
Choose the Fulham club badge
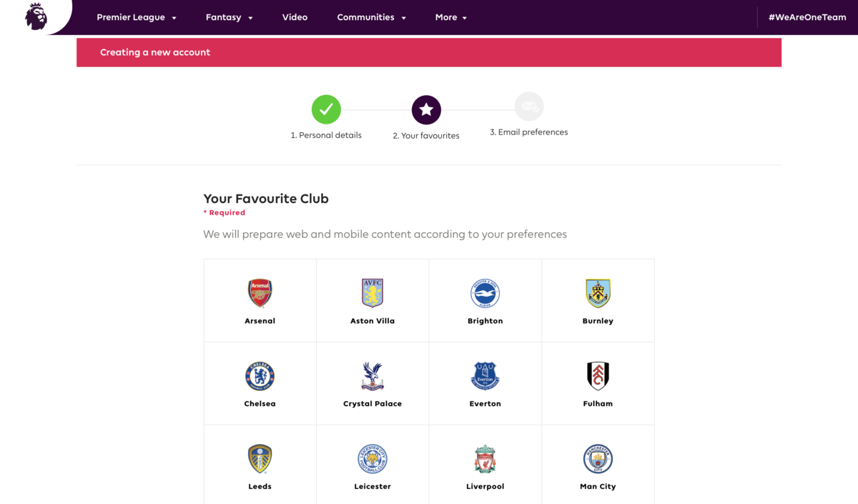pyautogui.click(x=598, y=376)
